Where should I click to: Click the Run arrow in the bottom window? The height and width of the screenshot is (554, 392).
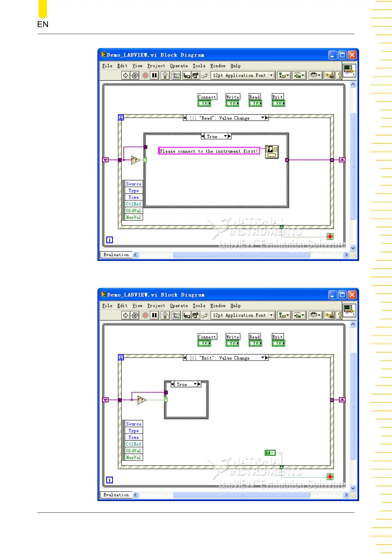pos(125,315)
